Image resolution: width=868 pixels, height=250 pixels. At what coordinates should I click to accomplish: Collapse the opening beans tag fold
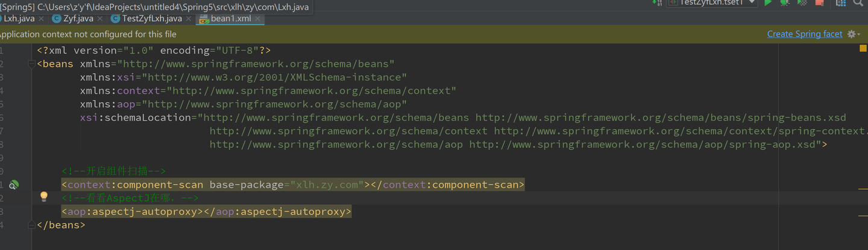[x=33, y=63]
